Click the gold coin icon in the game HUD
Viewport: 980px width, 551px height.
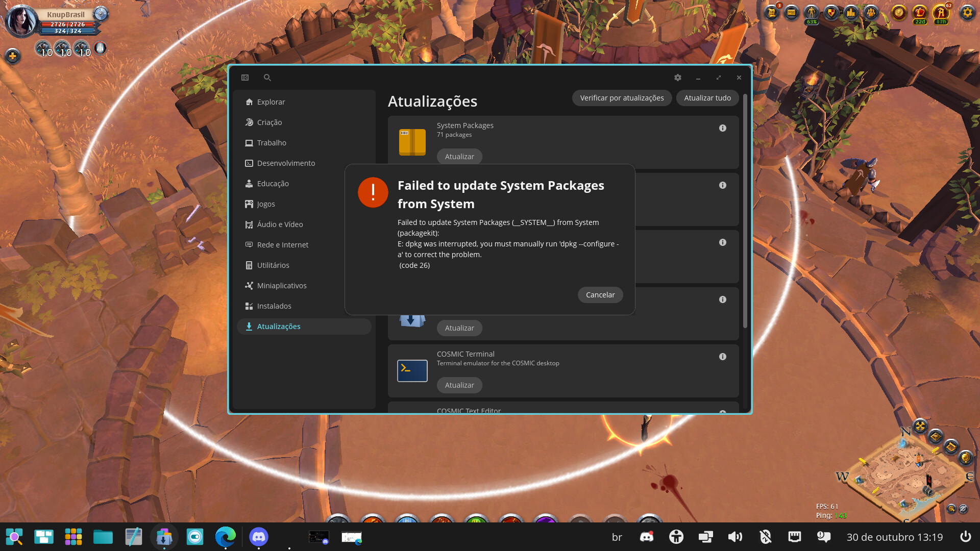coord(899,12)
